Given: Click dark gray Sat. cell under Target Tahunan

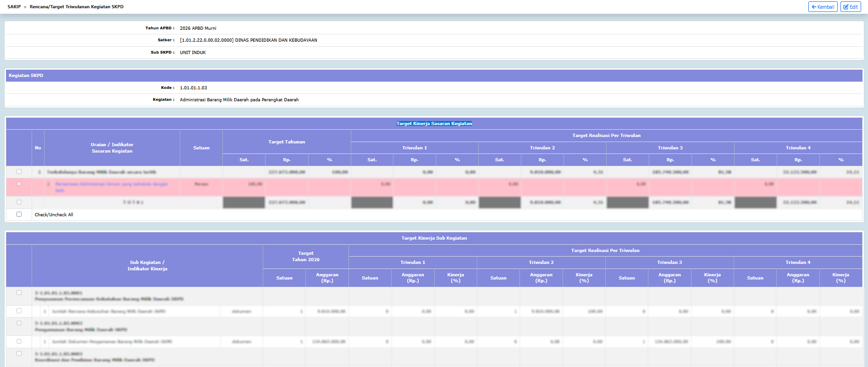Looking at the screenshot, I should [244, 203].
